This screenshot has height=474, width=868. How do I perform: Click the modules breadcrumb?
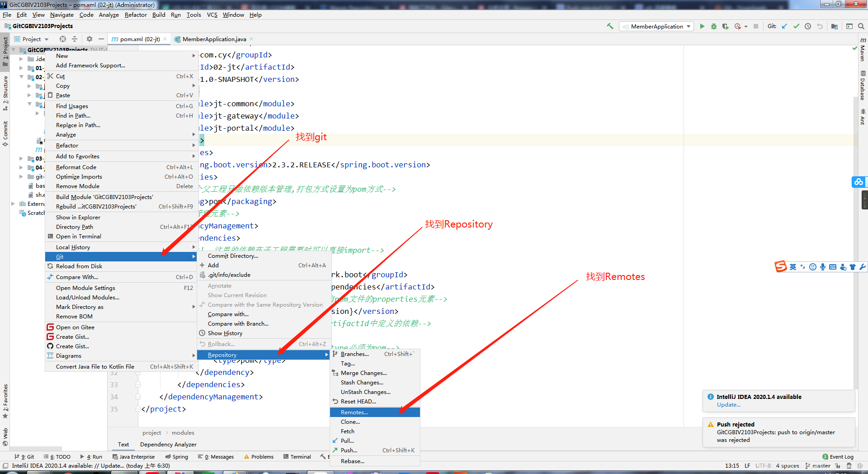(183, 433)
